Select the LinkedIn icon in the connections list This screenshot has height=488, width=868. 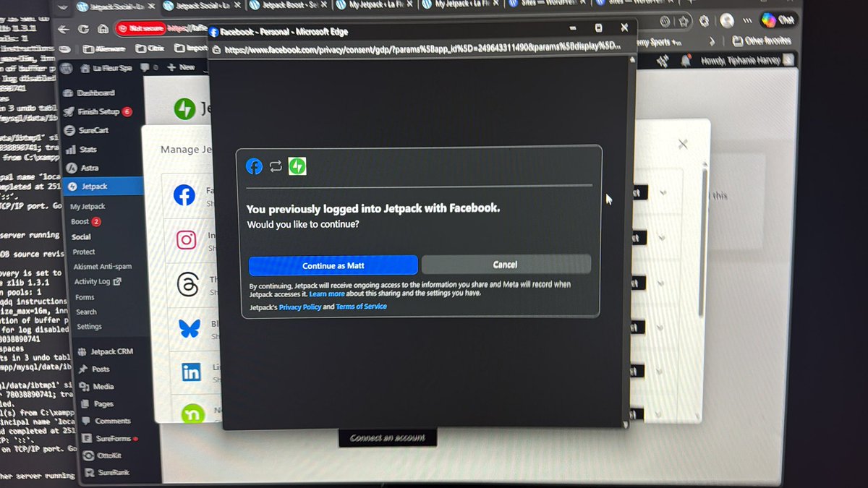click(191, 372)
